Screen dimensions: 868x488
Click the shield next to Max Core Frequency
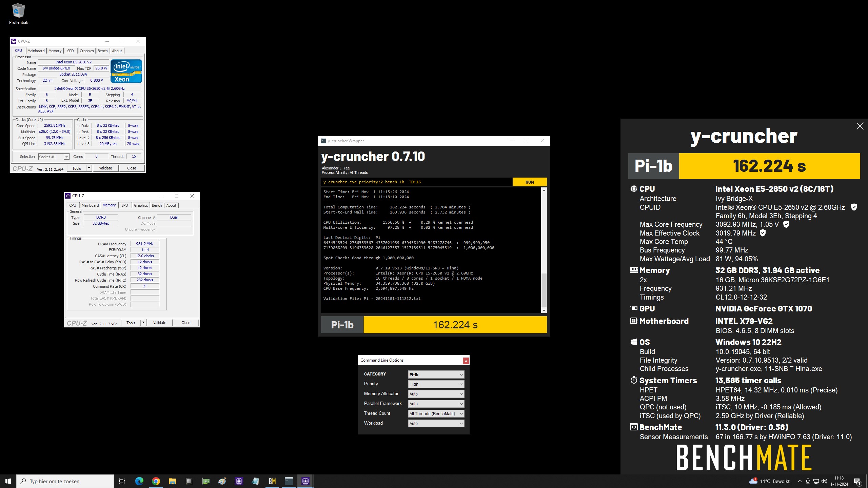(786, 224)
